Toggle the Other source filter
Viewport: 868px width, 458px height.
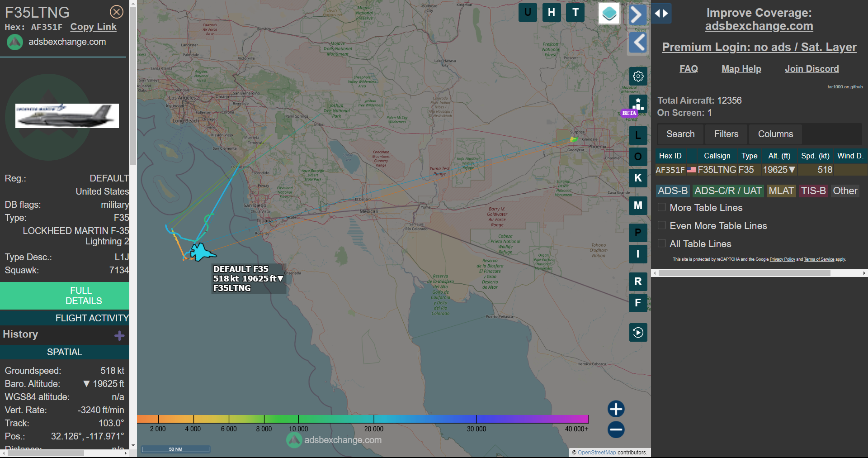[845, 191]
